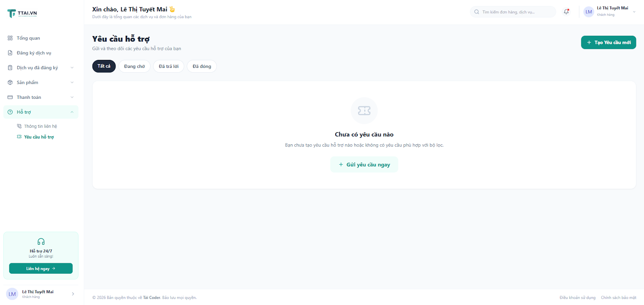
Task: Open Thông tin liên hệ submenu item
Action: pos(41,126)
